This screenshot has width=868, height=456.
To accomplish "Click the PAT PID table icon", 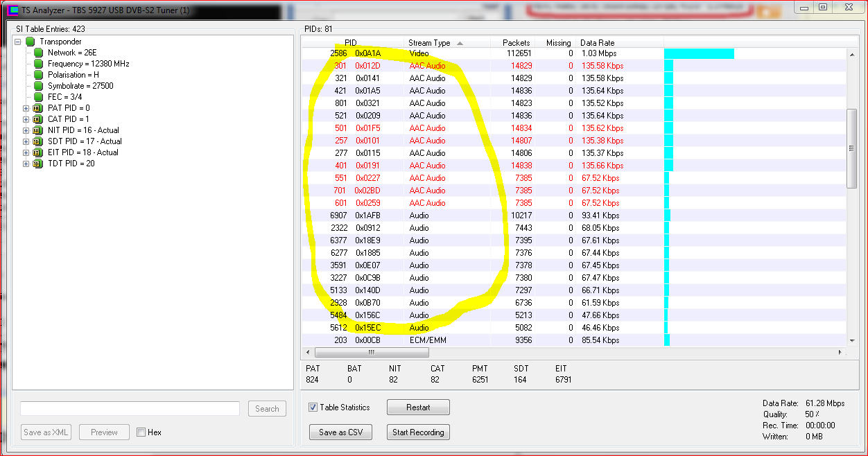I will pyautogui.click(x=38, y=108).
